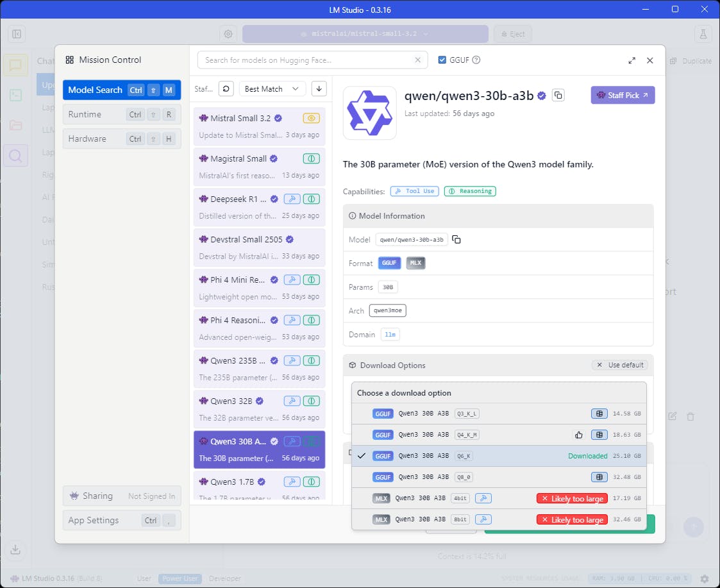This screenshot has width=720, height=588.
Task: Open the settings gear next to model selector
Action: (228, 34)
